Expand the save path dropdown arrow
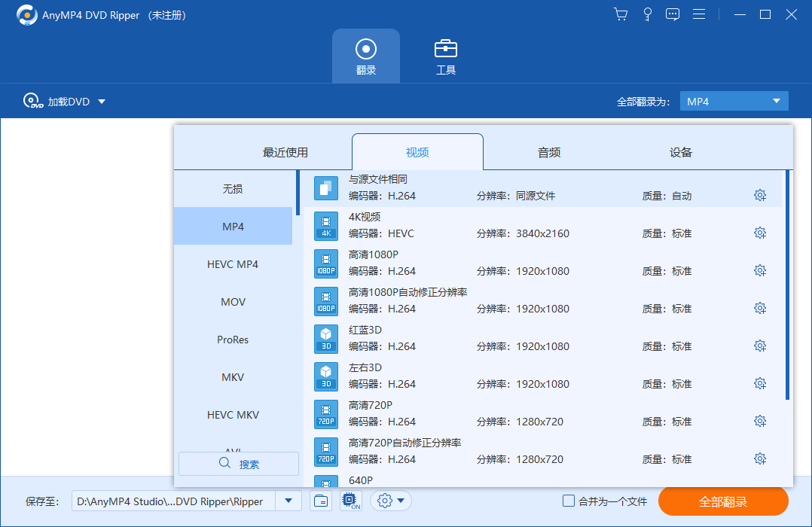The width and height of the screenshot is (812, 527). pos(288,501)
